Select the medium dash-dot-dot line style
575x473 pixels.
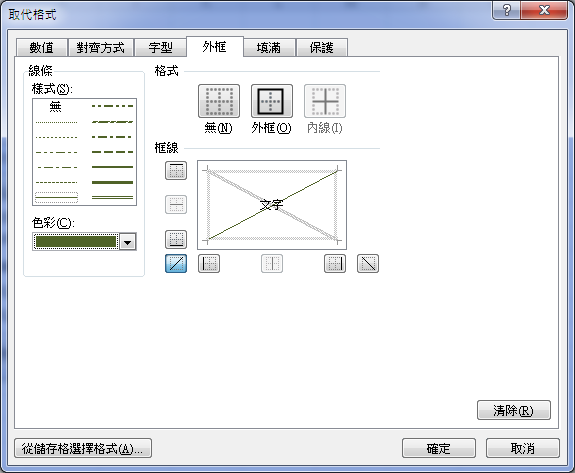pyautogui.click(x=112, y=106)
